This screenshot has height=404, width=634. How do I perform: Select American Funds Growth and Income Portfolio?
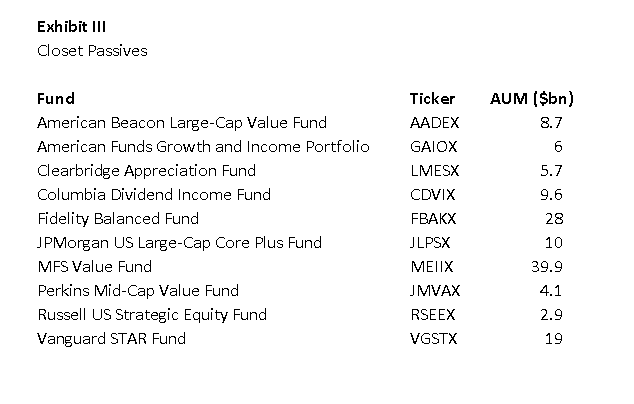tap(203, 147)
